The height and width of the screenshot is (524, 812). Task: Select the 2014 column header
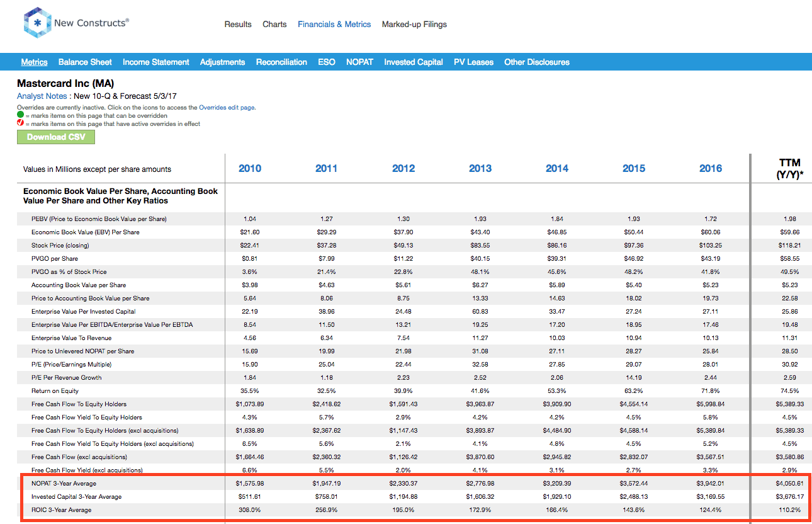point(557,168)
